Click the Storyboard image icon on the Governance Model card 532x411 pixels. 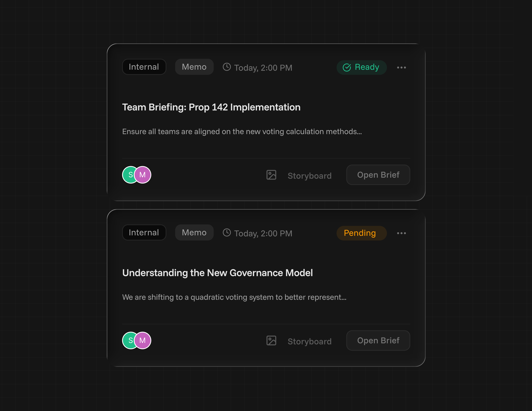pos(271,341)
